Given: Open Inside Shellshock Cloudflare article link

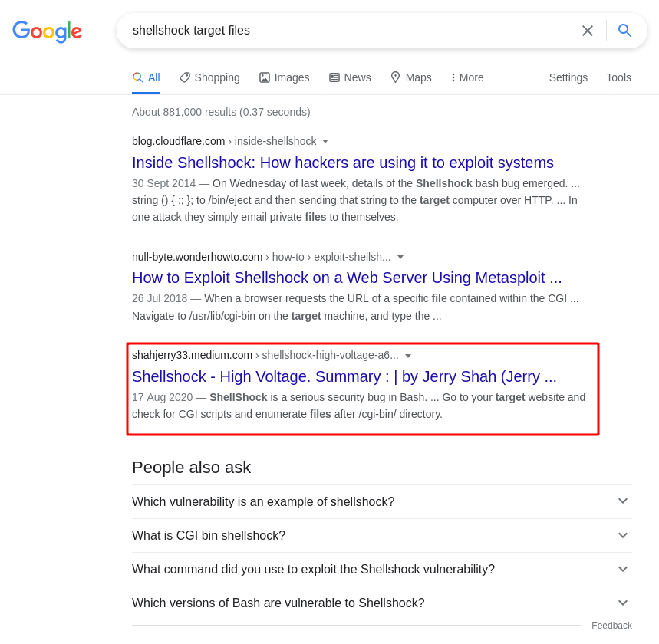Looking at the screenshot, I should point(342,163).
